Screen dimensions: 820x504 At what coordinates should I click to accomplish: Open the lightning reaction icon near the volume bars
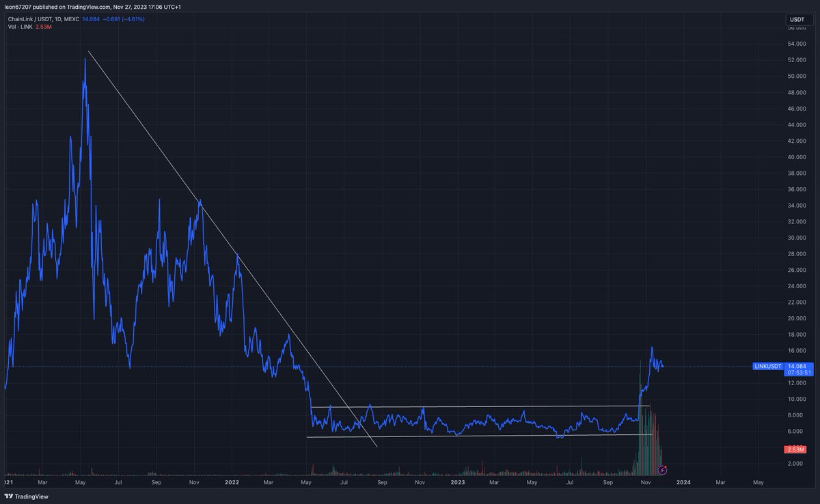[661, 470]
